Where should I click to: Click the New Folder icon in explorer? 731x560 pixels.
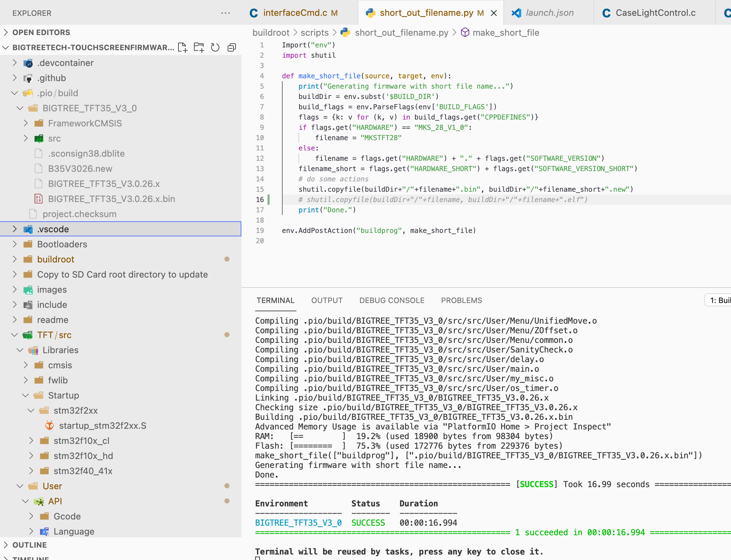click(199, 47)
